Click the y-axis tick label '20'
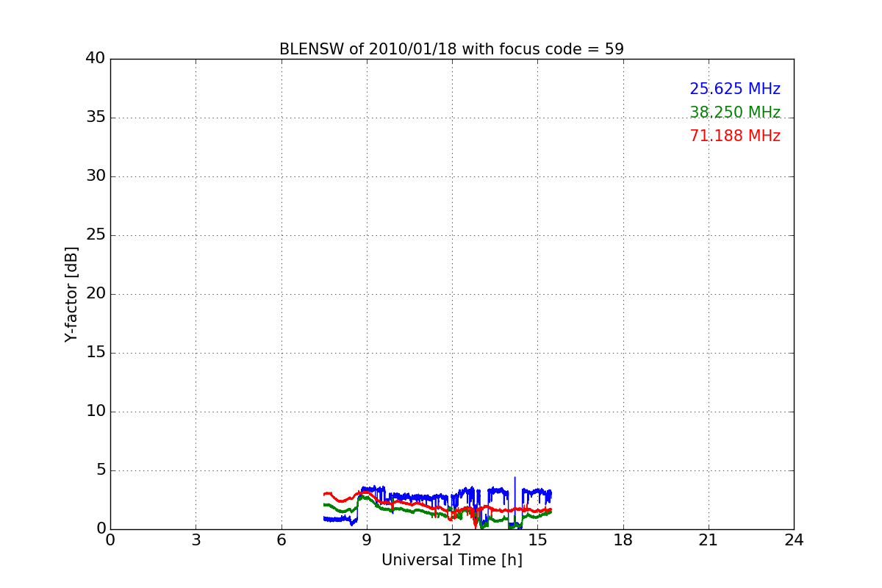 click(x=96, y=294)
